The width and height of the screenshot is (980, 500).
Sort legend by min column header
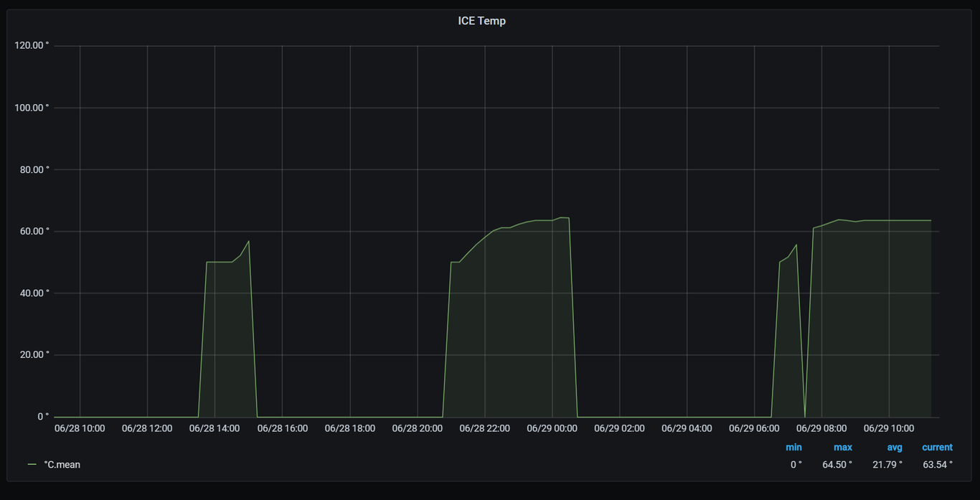(x=793, y=447)
